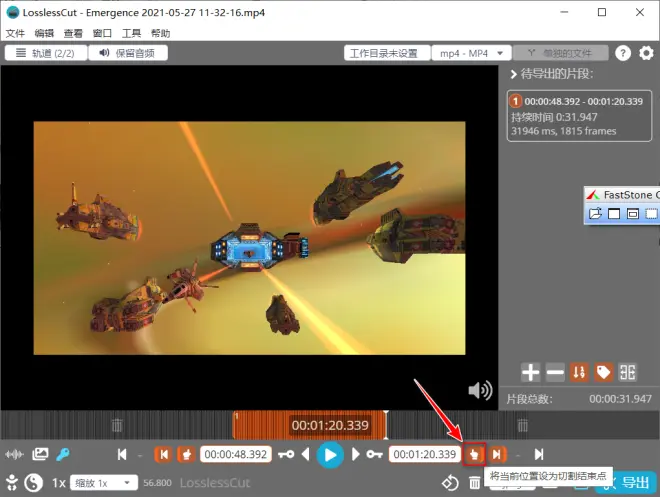Open the File (文件) menu

click(x=15, y=33)
